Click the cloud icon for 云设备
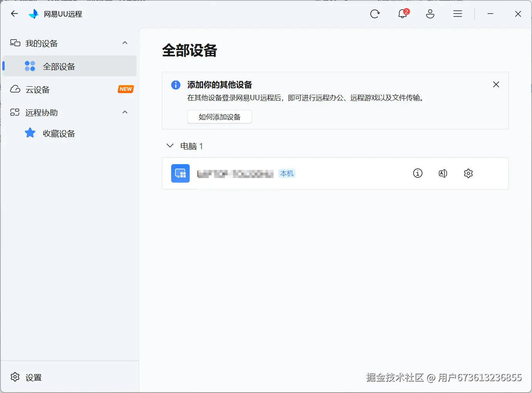This screenshot has height=393, width=532. click(15, 89)
